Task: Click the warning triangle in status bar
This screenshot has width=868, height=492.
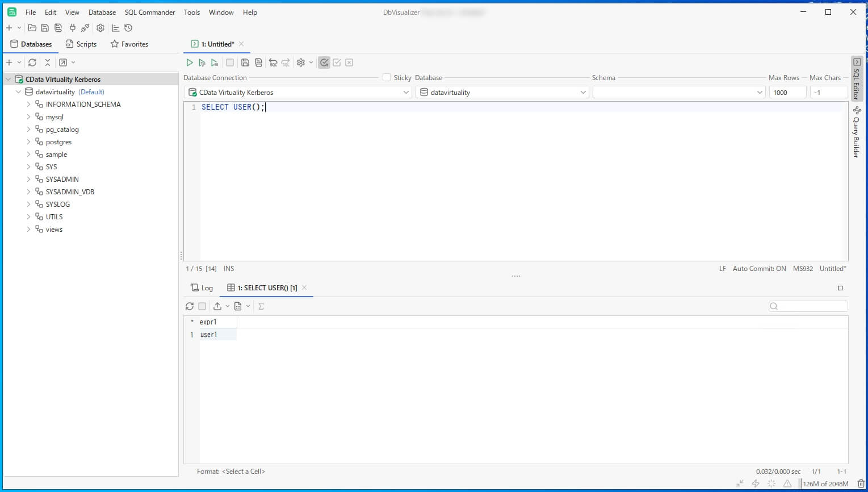Action: [x=787, y=483]
